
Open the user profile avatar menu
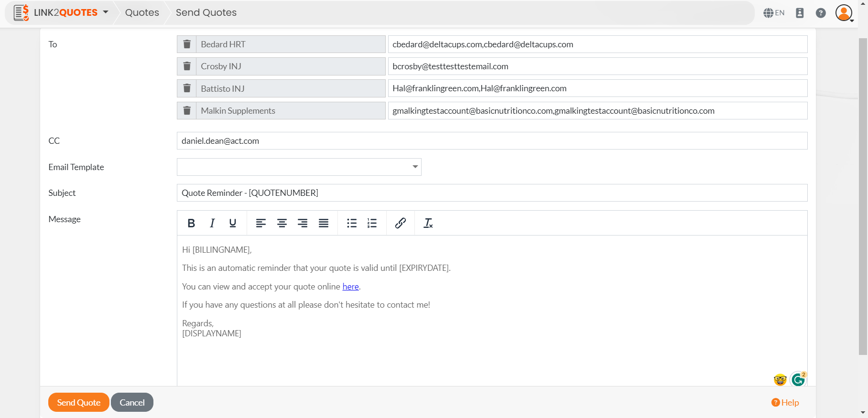tap(844, 13)
